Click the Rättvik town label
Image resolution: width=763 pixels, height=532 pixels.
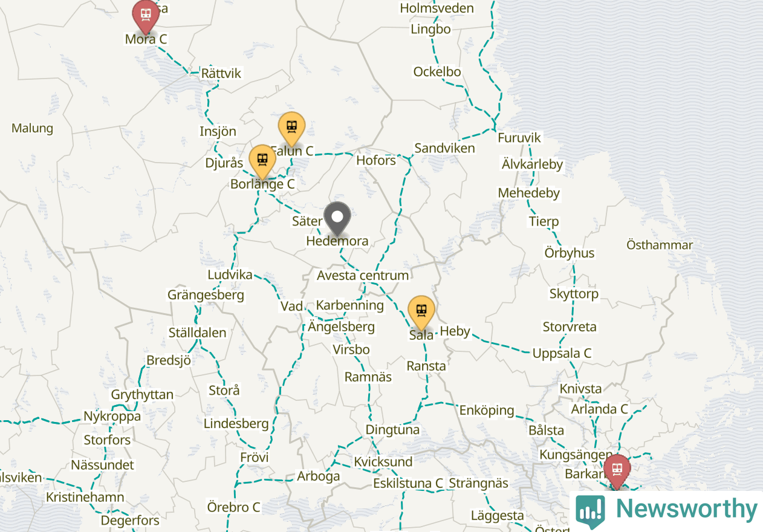221,73
